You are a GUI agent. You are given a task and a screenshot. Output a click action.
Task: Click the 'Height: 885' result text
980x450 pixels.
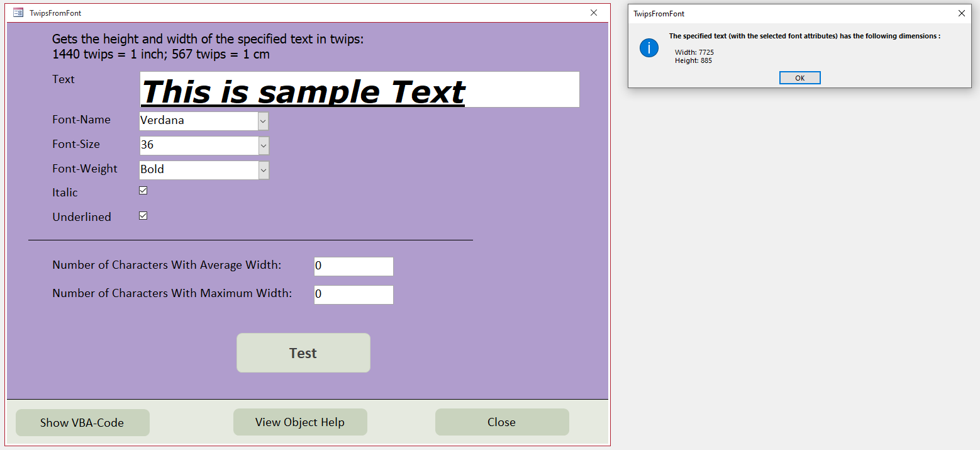pos(693,61)
